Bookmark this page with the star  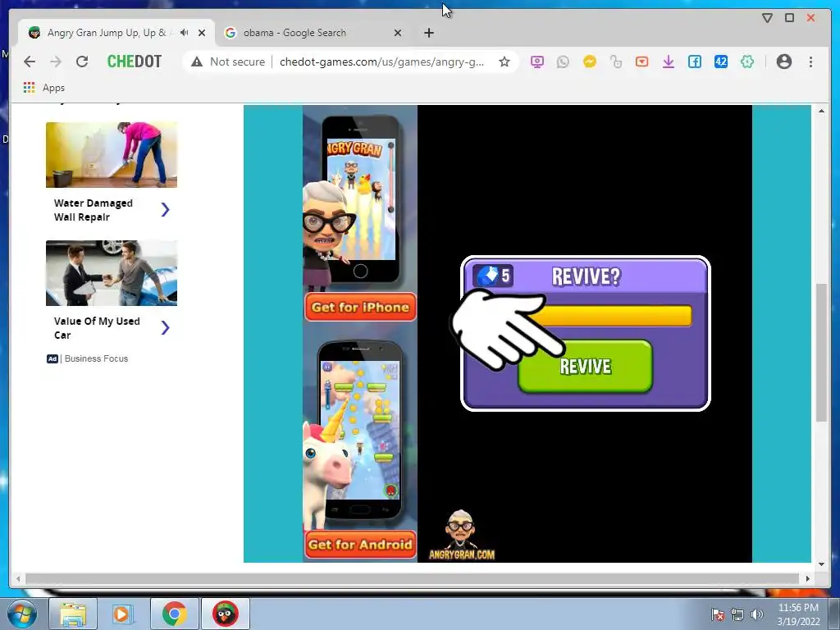click(504, 62)
